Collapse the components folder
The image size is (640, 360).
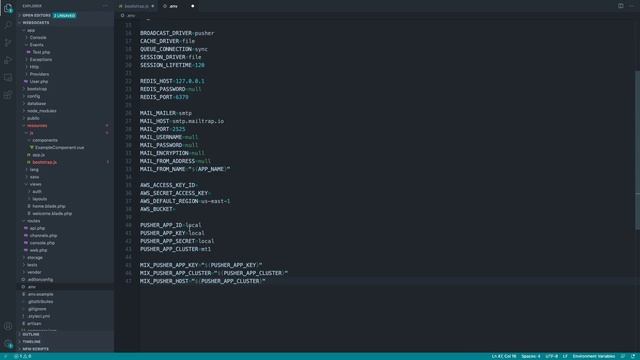(x=64, y=140)
